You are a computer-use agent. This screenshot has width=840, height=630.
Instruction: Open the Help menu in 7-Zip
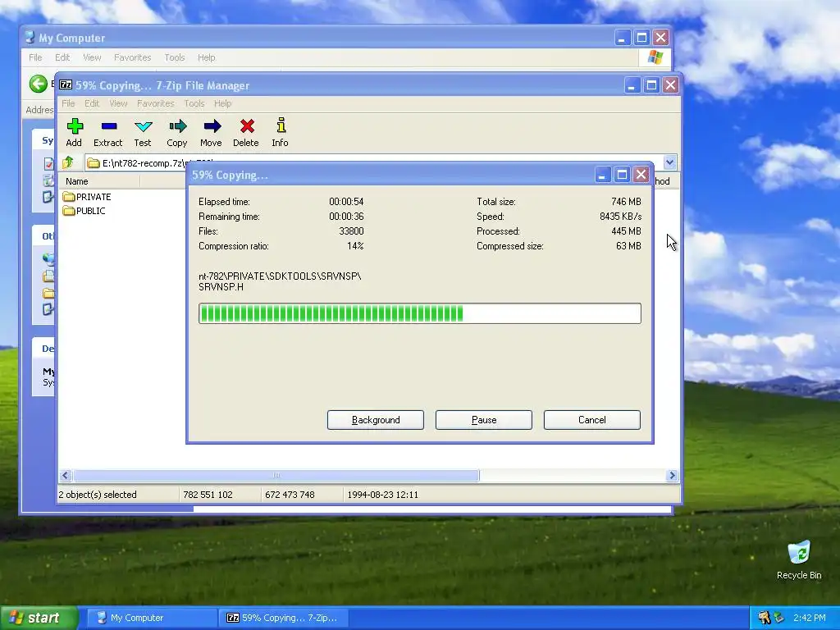[223, 103]
